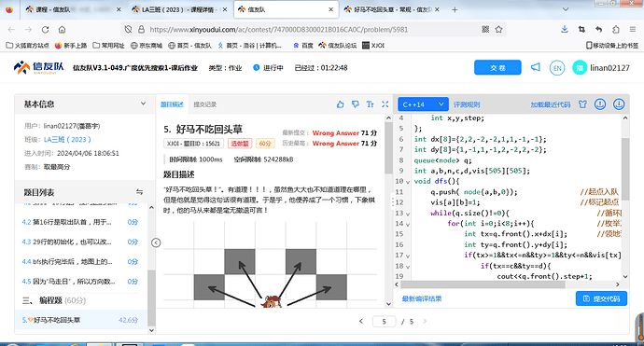The width and height of the screenshot is (644, 346).
Task: Switch to the 题目描述 tab
Action: pyautogui.click(x=172, y=104)
